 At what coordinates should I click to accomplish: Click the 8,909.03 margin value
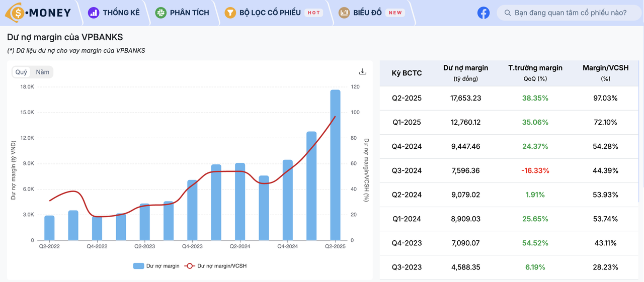(465, 219)
